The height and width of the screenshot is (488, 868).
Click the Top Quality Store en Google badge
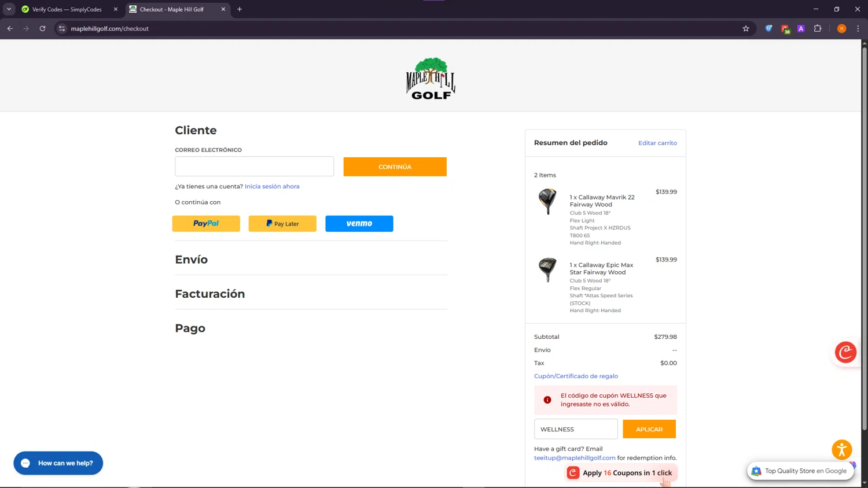801,471
